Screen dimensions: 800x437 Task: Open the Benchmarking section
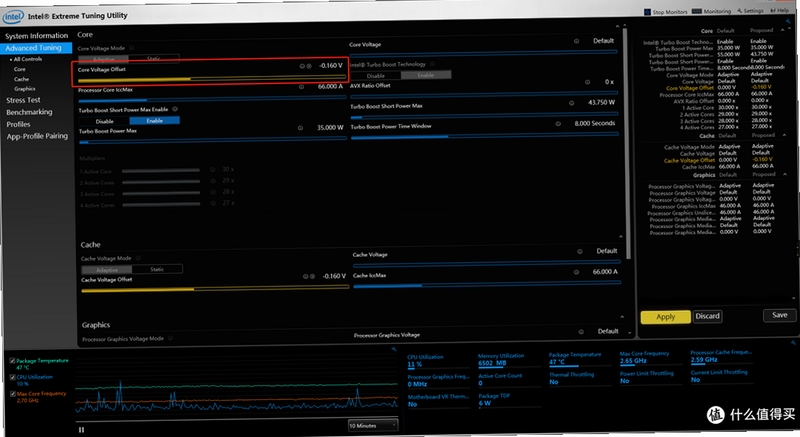click(29, 112)
